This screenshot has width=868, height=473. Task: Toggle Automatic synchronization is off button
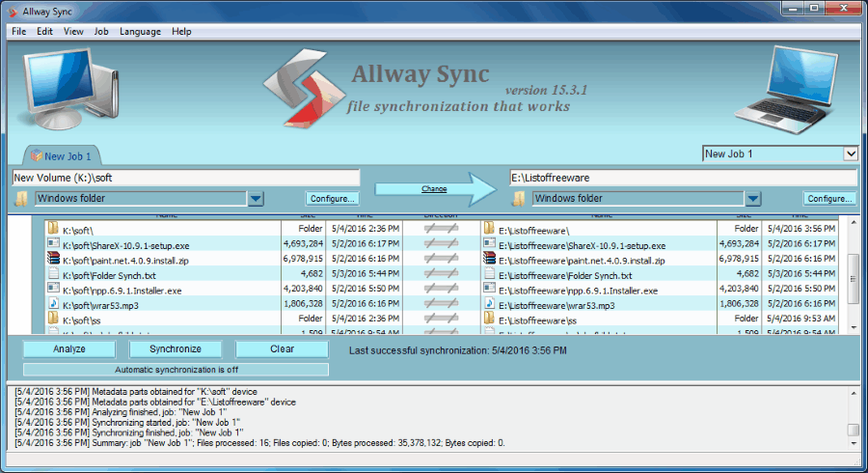[176, 370]
